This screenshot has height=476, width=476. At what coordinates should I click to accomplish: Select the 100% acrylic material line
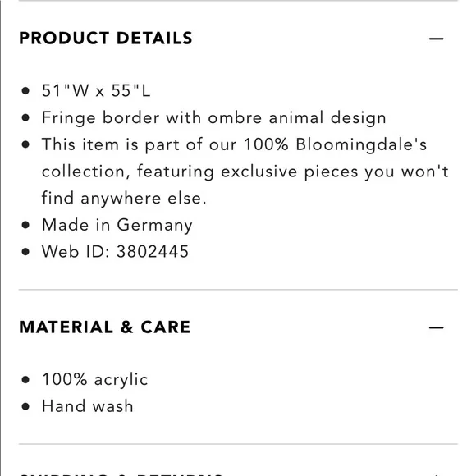click(95, 380)
